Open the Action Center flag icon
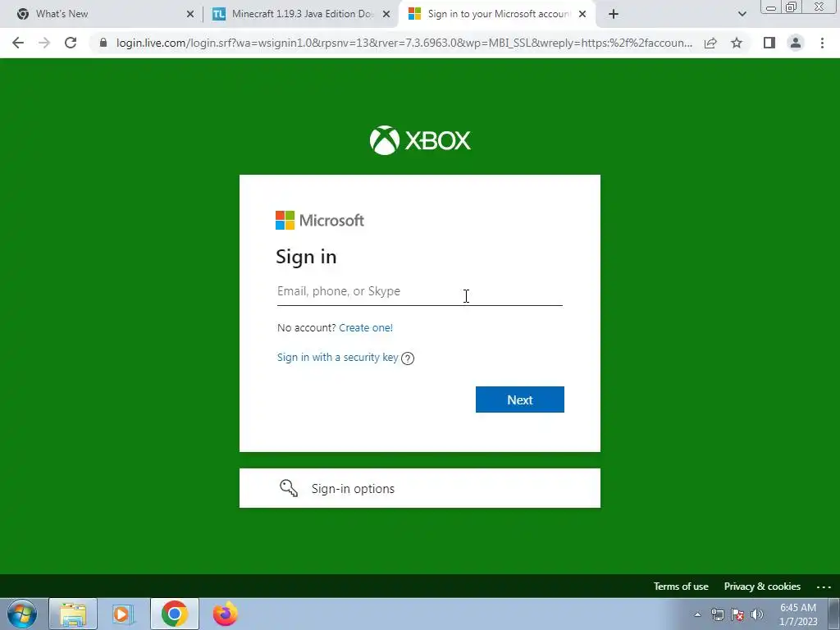The width and height of the screenshot is (840, 630). click(x=737, y=614)
